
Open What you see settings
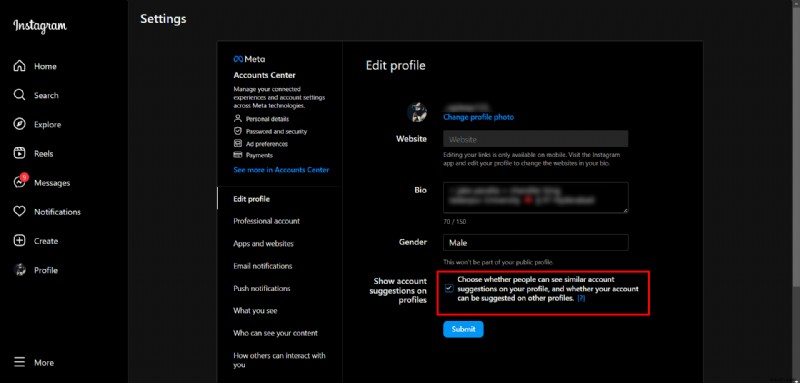(255, 311)
